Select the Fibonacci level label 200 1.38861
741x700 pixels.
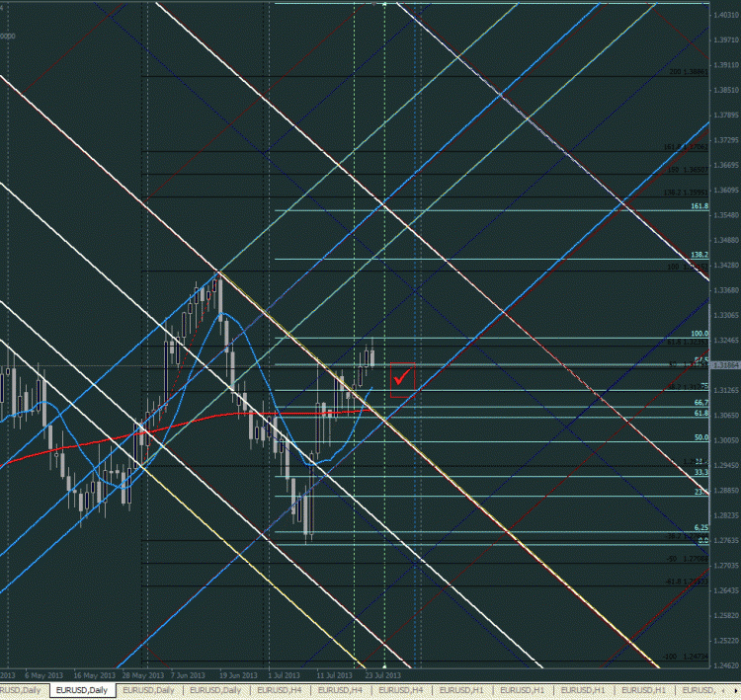[x=689, y=72]
